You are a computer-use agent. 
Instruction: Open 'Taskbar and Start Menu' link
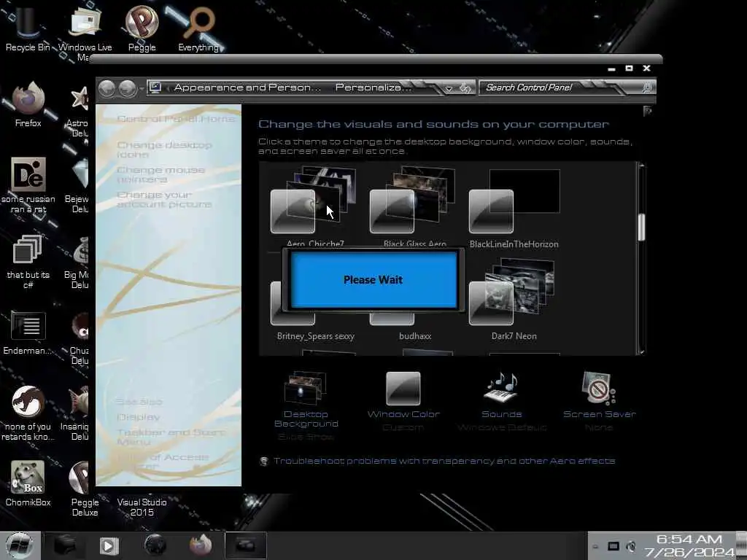(171, 437)
